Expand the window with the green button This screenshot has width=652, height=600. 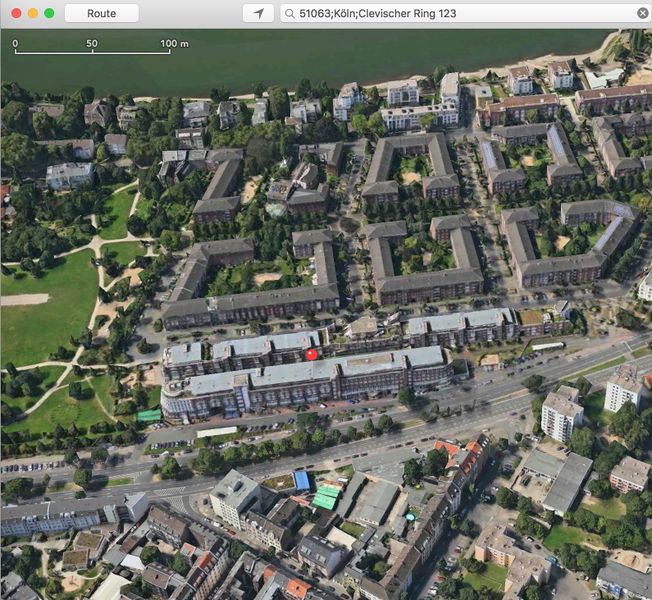[x=49, y=13]
